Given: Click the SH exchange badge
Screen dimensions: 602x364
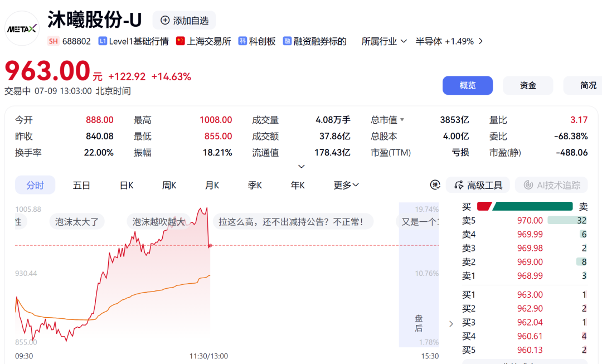Looking at the screenshot, I should tap(54, 41).
